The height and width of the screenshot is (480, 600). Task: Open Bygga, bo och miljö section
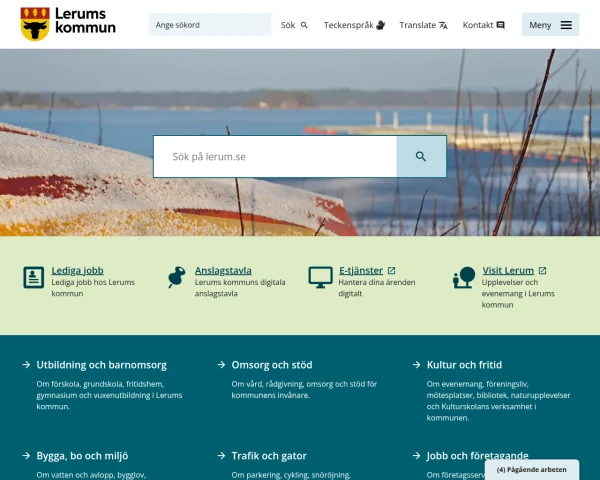[82, 456]
